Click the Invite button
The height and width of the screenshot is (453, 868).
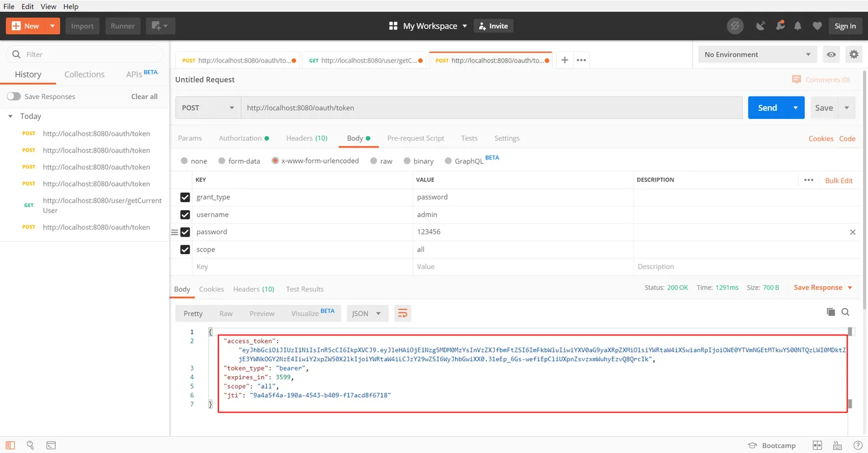pos(494,26)
